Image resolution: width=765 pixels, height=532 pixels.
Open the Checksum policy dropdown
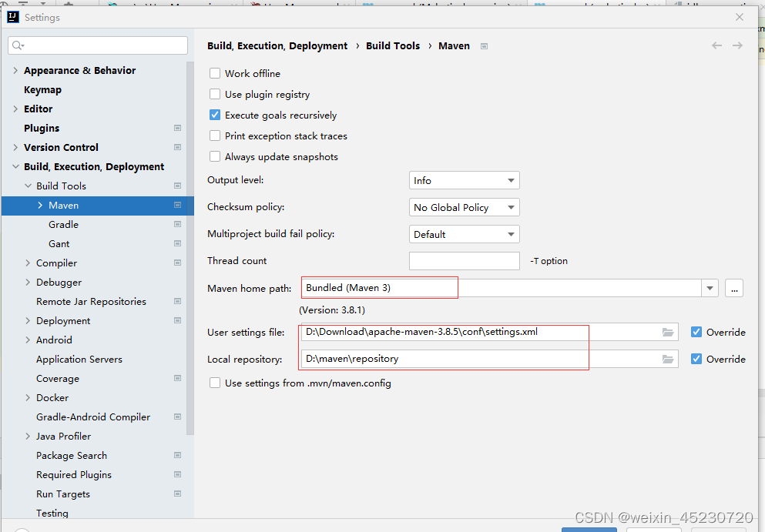(x=464, y=207)
